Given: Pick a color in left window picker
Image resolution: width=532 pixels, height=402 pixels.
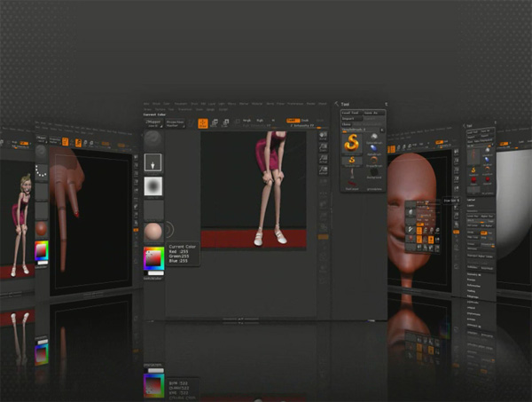Looking at the screenshot, I should coord(42,251).
